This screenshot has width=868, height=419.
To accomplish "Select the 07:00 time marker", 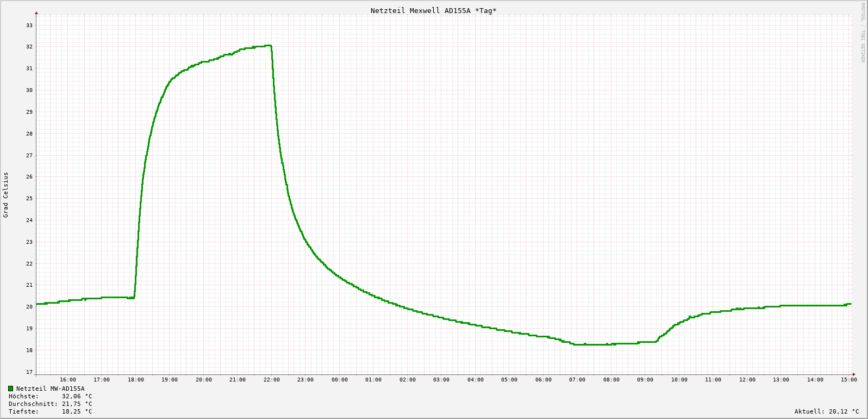I will click(577, 380).
